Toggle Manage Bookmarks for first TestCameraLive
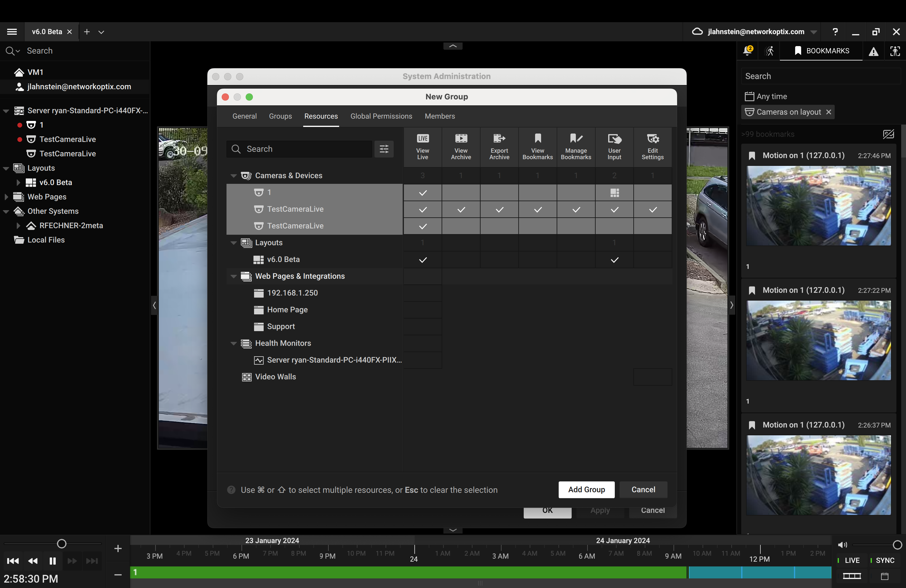The image size is (906, 588). (576, 209)
